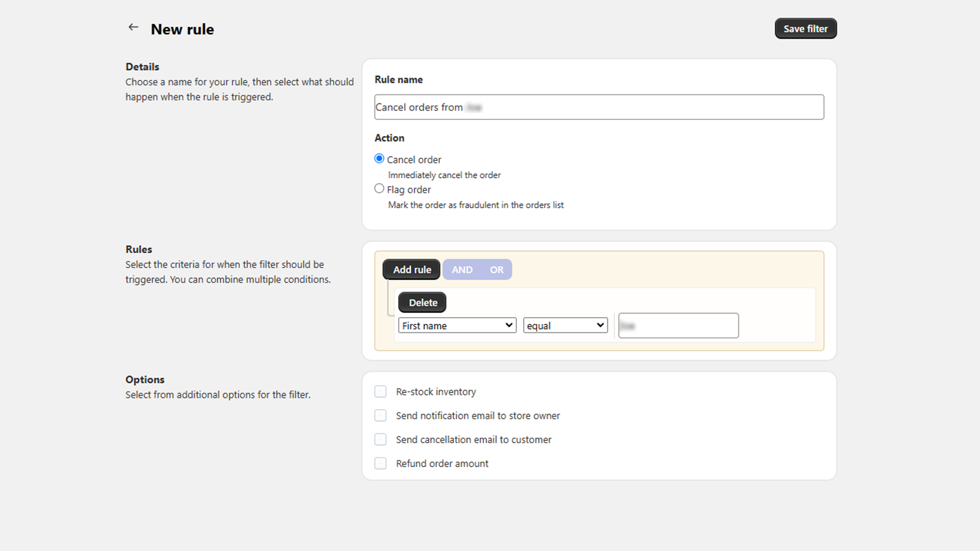Expand the equal operator dropdown
The image size is (980, 551).
(x=565, y=326)
